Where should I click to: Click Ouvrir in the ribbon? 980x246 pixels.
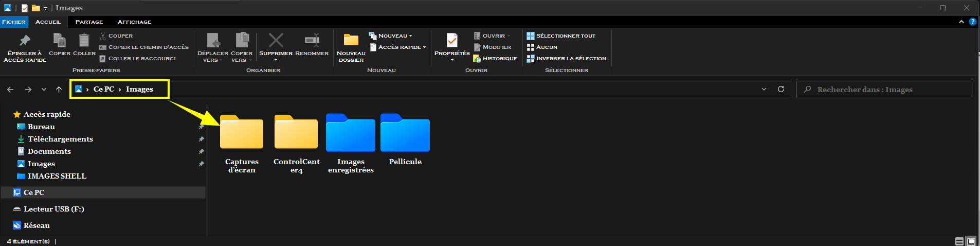coord(492,36)
